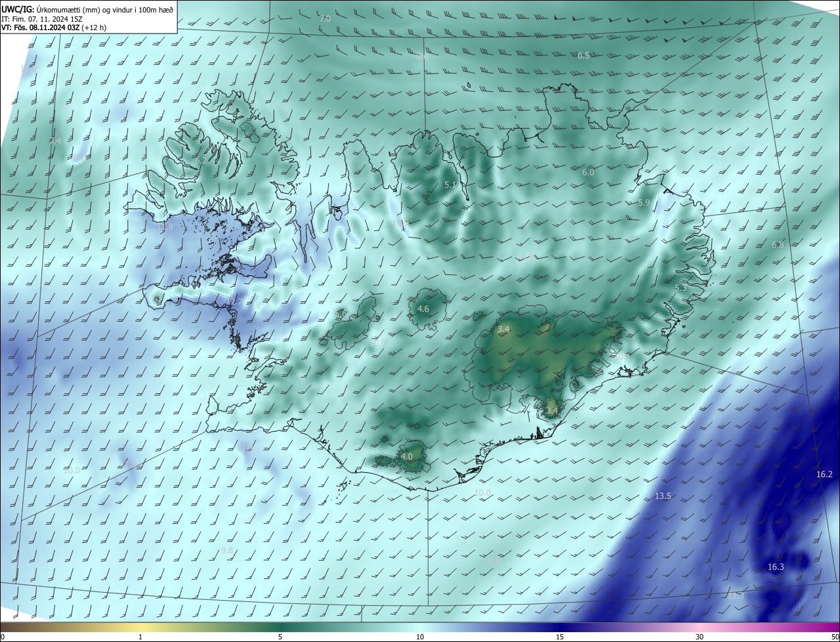840x642 pixels.
Task: Click the 30 tick on the color scale
Action: pos(700,637)
